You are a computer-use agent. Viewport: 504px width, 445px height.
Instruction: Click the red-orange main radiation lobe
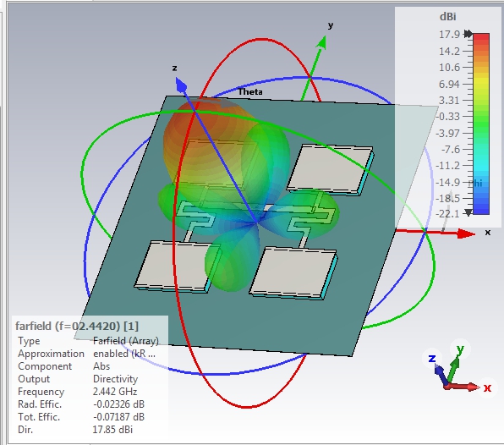click(205, 145)
